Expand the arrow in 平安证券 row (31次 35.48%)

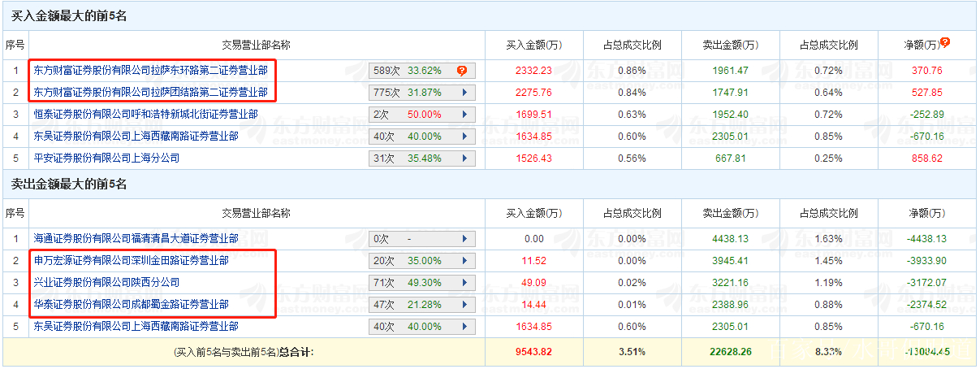click(464, 158)
